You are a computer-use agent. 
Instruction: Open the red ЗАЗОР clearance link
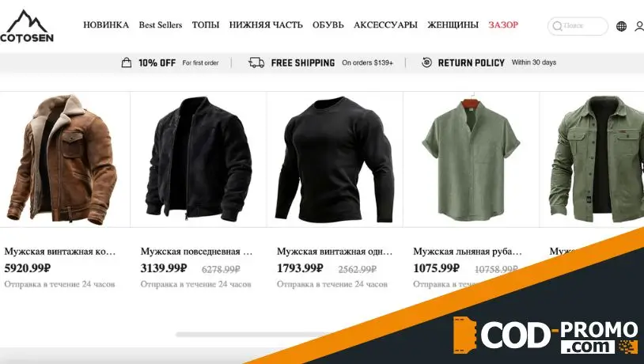coord(503,25)
